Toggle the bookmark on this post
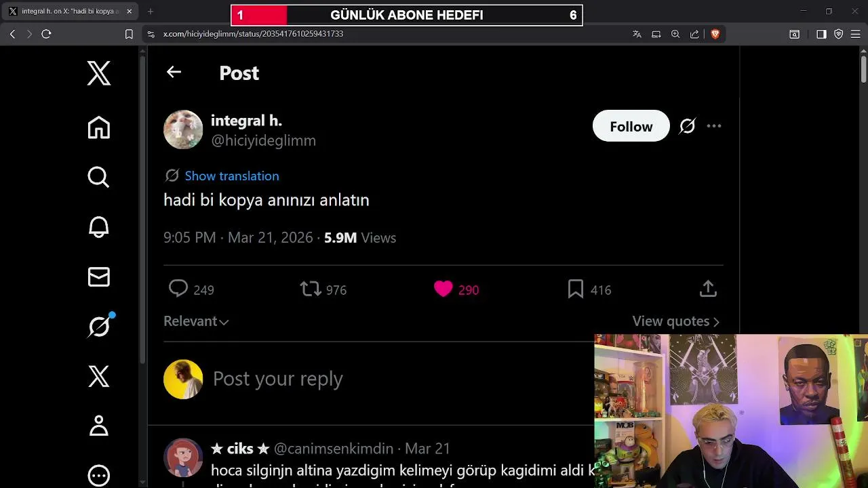This screenshot has height=488, width=868. point(576,289)
